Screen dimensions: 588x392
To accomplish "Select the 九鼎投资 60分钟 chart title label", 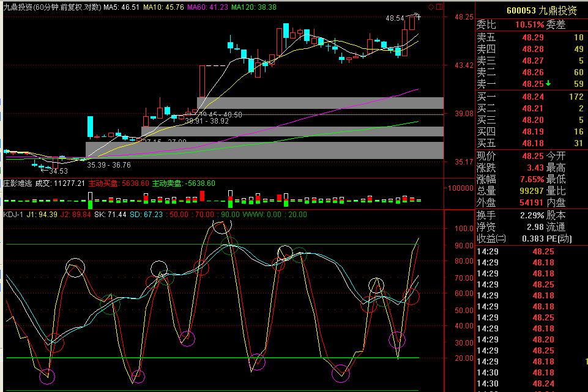I will (51, 7).
